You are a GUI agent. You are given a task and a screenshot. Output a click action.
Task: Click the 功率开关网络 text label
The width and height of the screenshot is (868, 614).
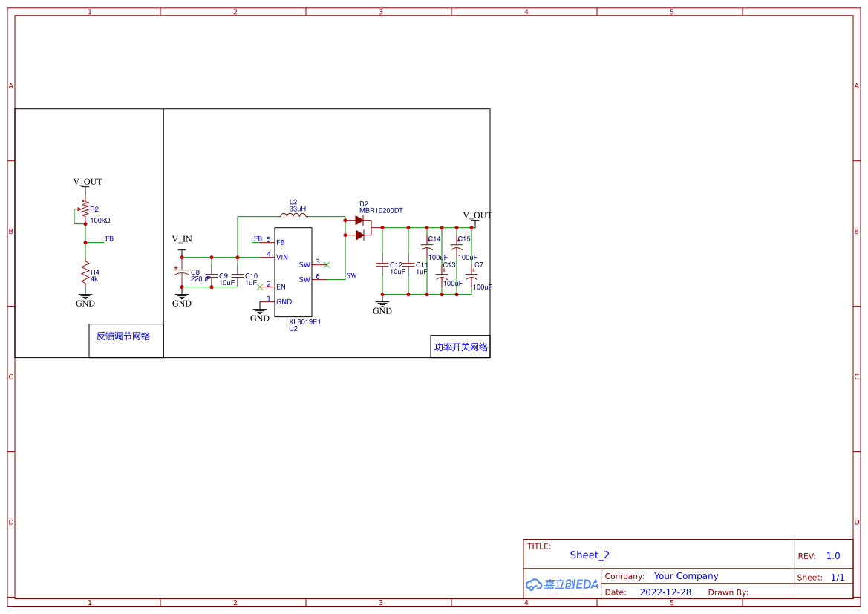(x=460, y=347)
